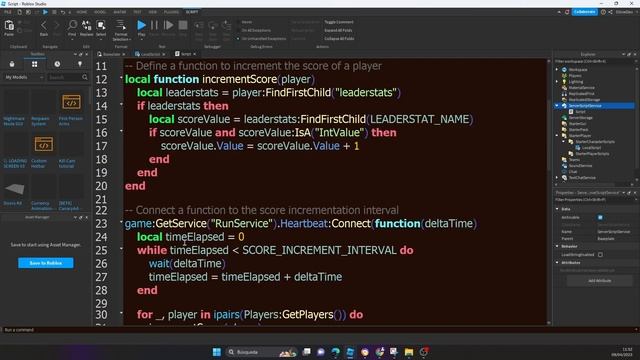Click the Stop playback square
The image size is (640, 360).
183,25
